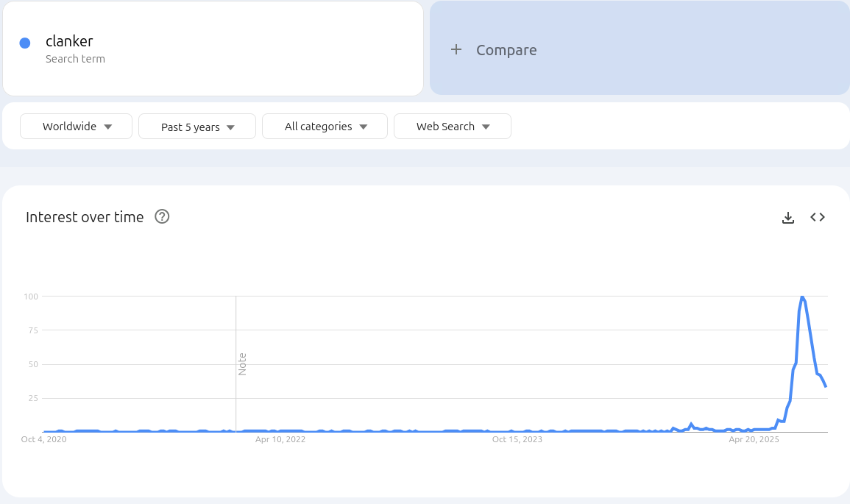Click the Apr 10, 2022 axis label

click(x=280, y=439)
